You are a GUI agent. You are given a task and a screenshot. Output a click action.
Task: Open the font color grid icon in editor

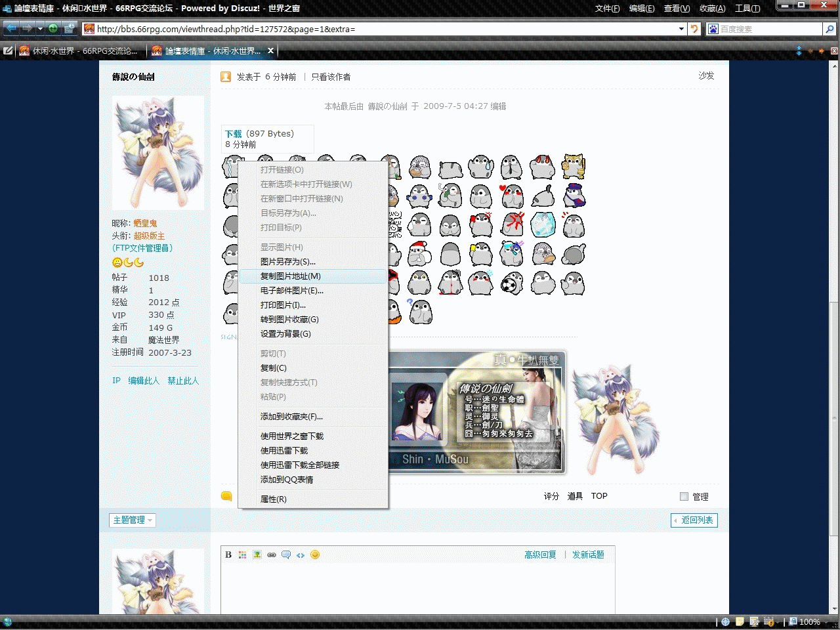tap(243, 555)
